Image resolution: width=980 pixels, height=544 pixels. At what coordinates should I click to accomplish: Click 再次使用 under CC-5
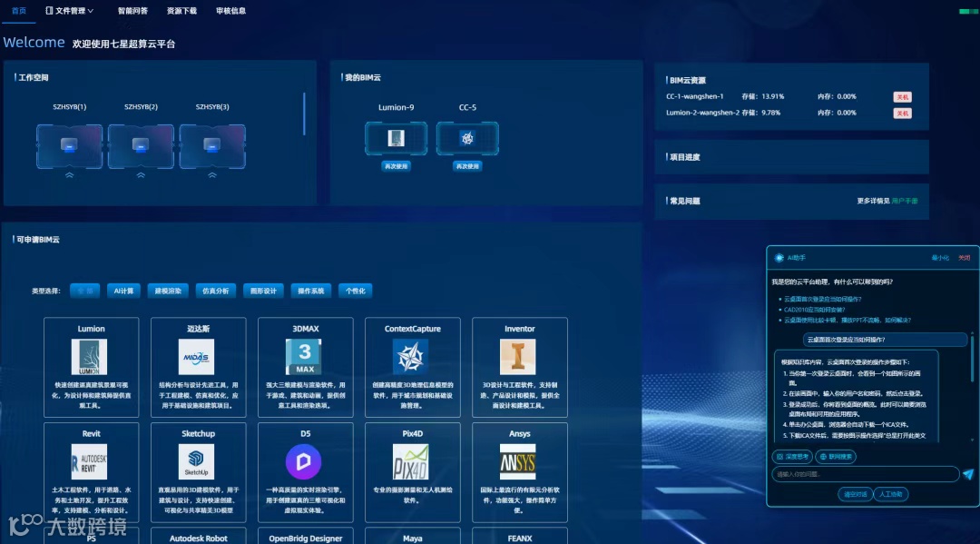point(467,166)
